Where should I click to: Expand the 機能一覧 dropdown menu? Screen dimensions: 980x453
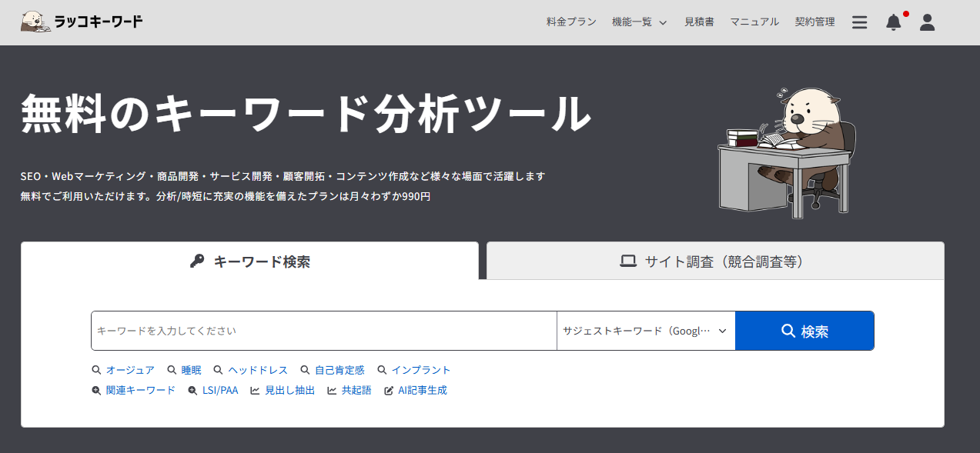tap(639, 22)
